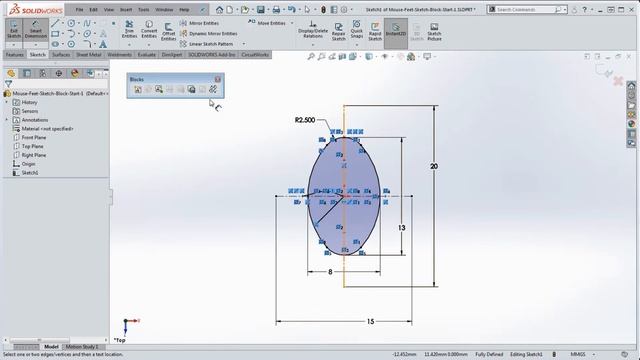Expand the Annotations tree node

(x=7, y=120)
